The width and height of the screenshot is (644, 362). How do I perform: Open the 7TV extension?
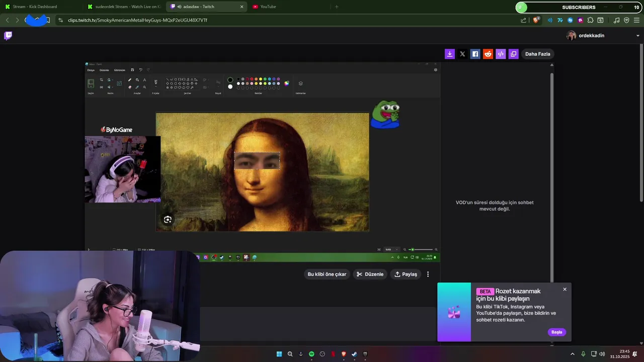click(x=559, y=20)
